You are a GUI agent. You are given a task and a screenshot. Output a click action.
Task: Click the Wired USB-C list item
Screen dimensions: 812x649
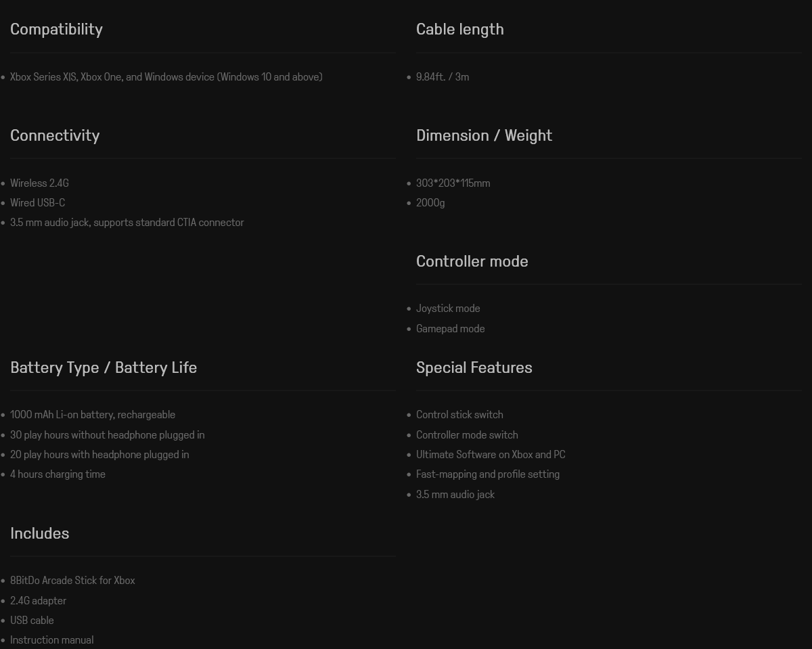37,203
